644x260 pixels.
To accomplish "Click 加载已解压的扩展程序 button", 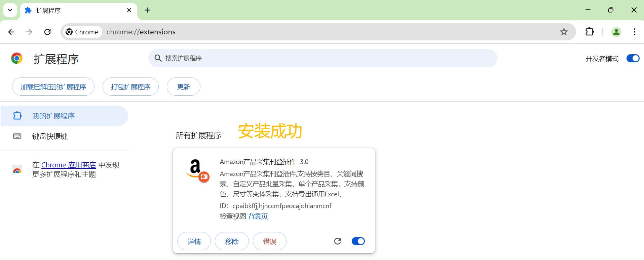I will [x=53, y=87].
